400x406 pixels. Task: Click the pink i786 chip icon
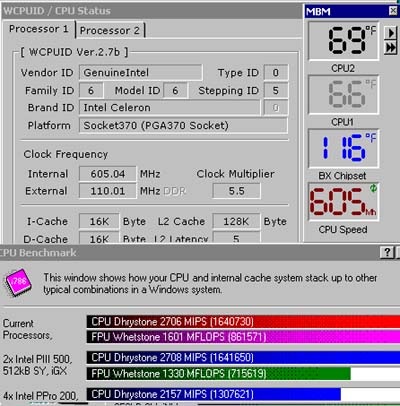click(x=18, y=283)
